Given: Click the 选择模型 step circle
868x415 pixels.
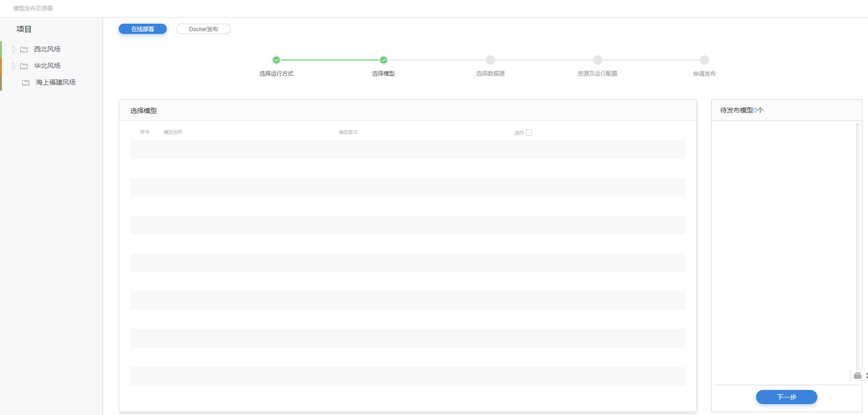Looking at the screenshot, I should 384,60.
